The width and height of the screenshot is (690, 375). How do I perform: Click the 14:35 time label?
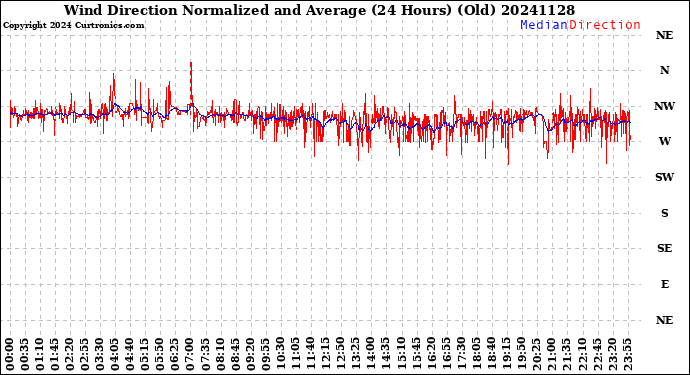coord(385,355)
